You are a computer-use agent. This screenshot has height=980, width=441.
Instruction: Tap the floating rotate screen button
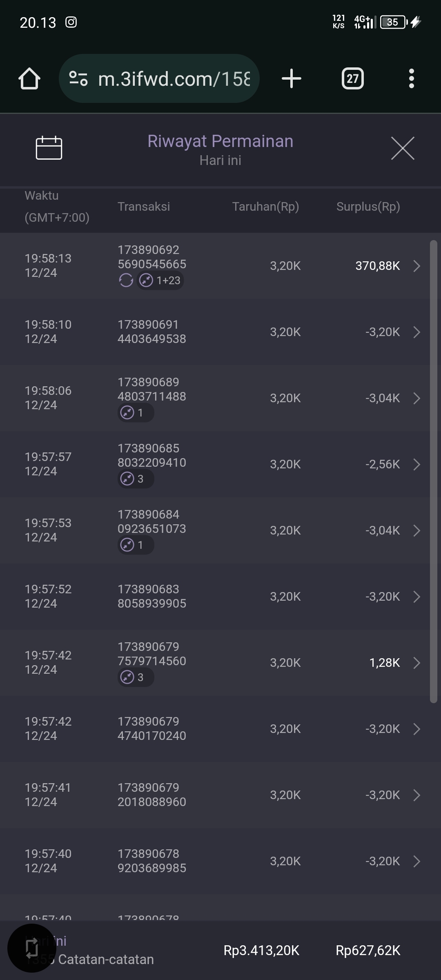(32, 948)
